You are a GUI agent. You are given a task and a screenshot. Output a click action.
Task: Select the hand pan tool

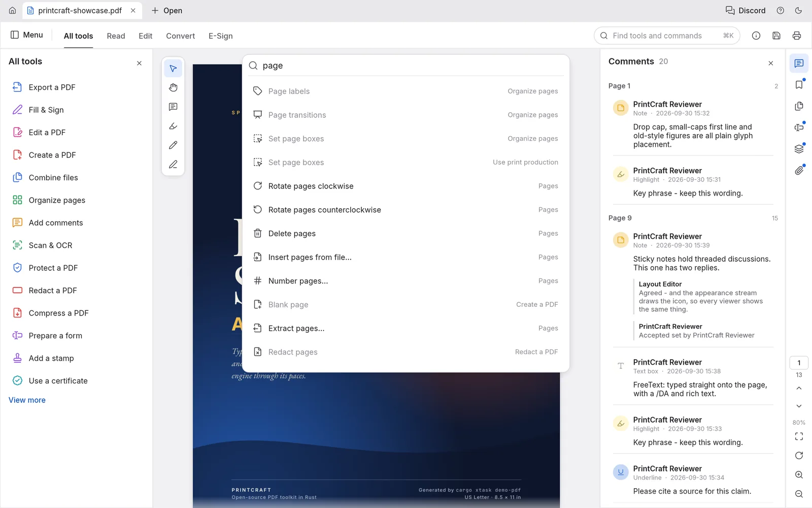point(173,88)
